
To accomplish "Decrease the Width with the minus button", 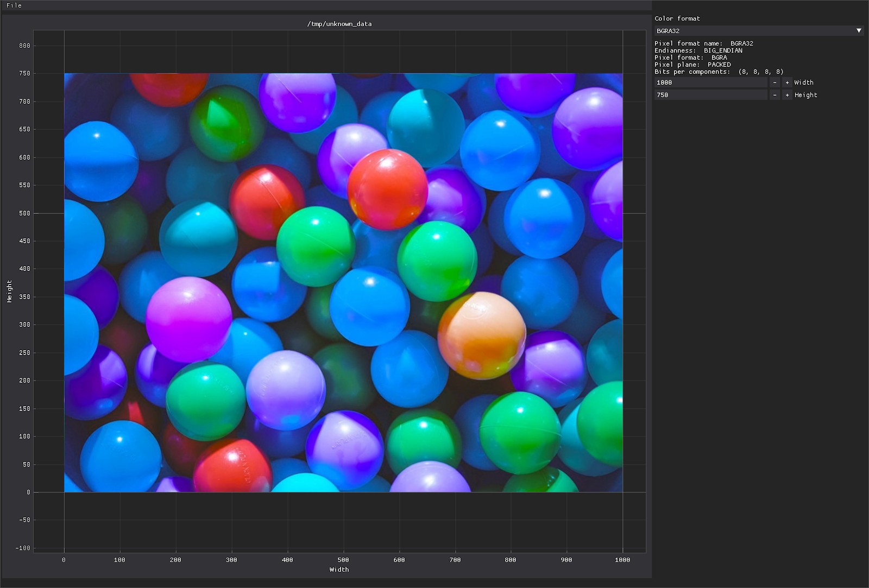I will tap(774, 83).
